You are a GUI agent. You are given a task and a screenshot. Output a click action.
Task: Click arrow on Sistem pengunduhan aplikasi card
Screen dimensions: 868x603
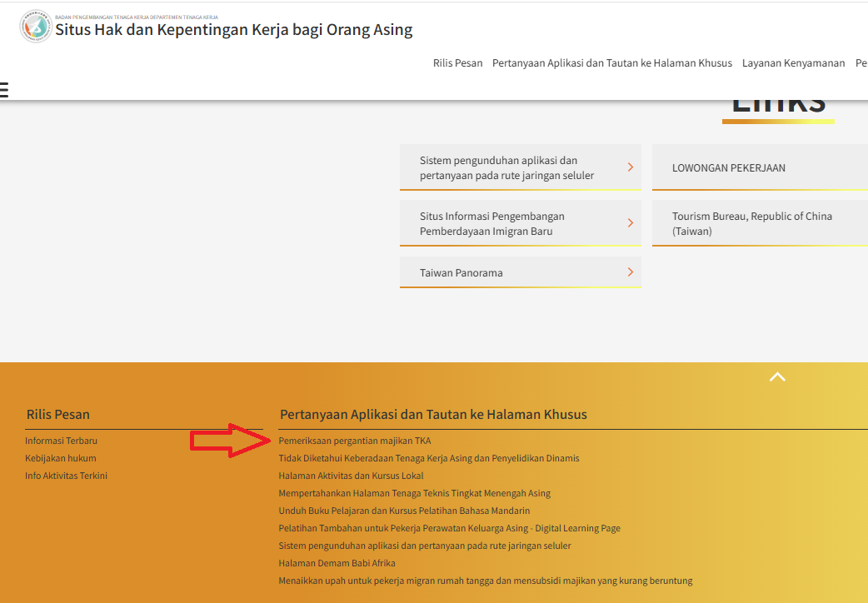pos(630,167)
